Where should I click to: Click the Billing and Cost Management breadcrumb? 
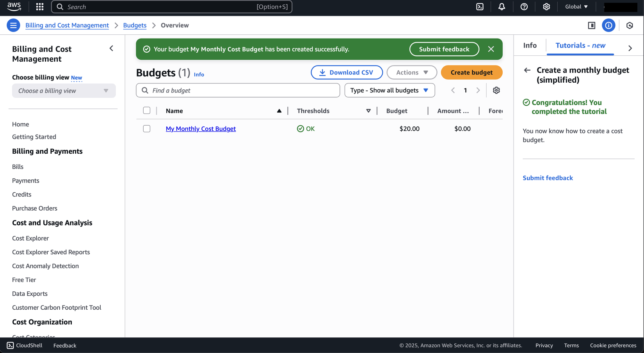coord(67,25)
